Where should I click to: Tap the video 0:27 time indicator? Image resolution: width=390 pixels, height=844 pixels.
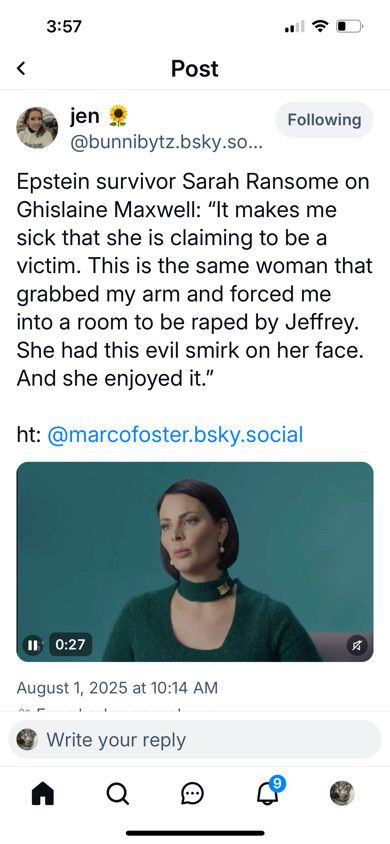click(70, 644)
